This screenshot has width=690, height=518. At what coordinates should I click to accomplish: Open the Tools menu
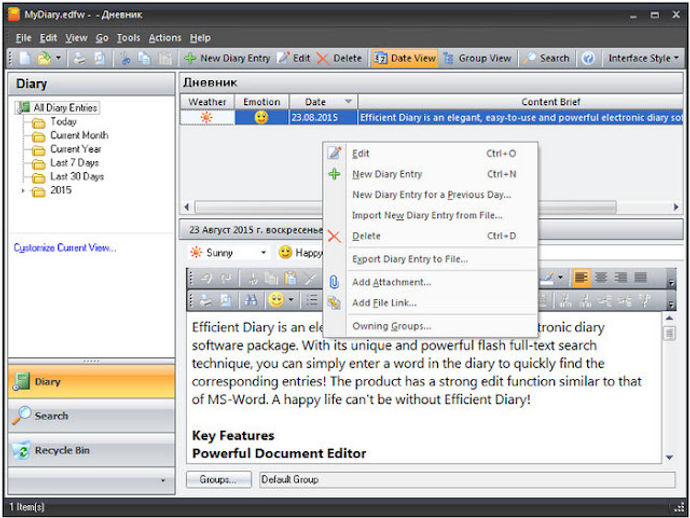[128, 38]
